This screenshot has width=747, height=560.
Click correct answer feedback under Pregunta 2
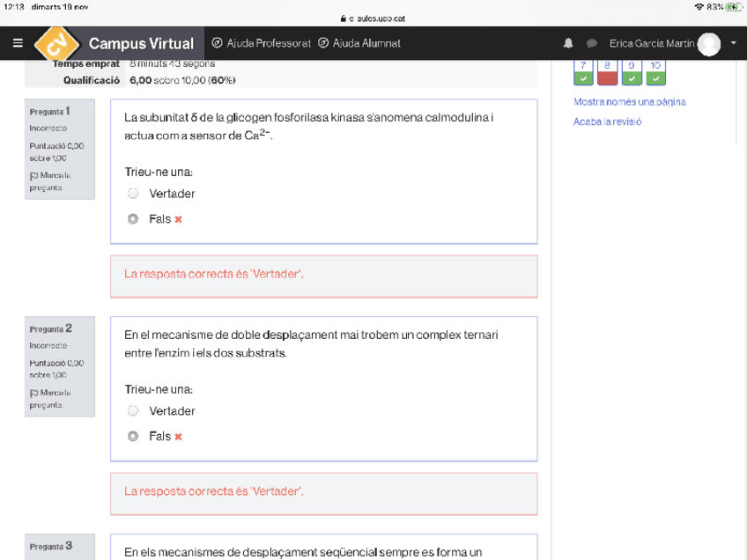coord(324,494)
